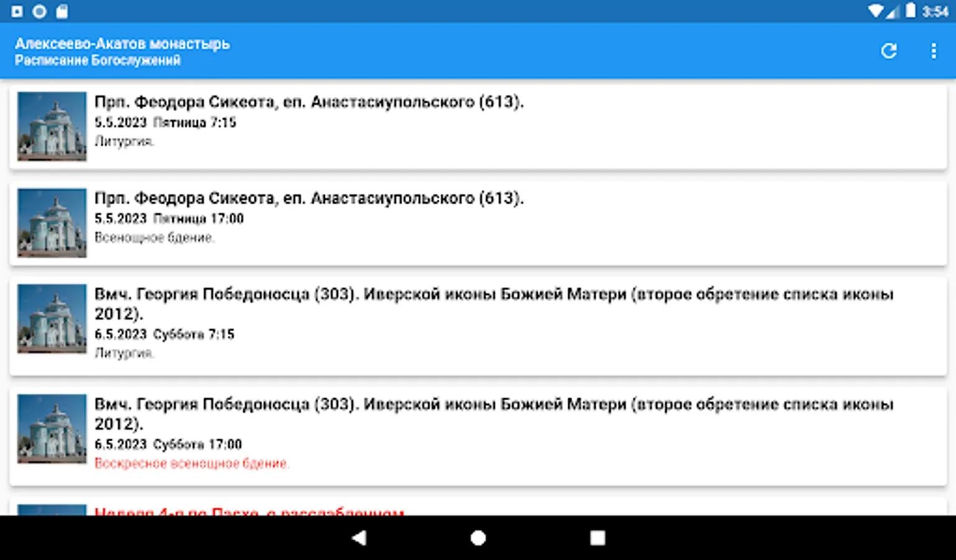Image resolution: width=956 pixels, height=560 pixels.
Task: Select the date line '6.5.2023 Суббота 7:15'
Action: (x=164, y=335)
